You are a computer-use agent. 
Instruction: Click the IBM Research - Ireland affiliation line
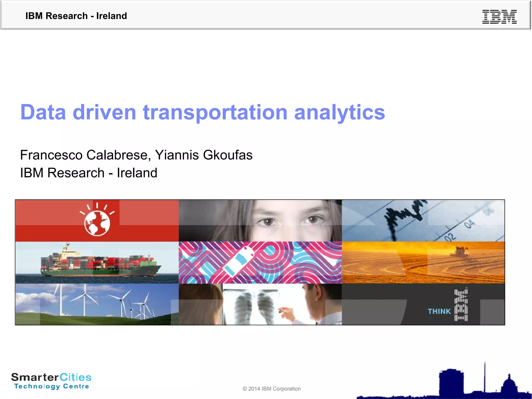(x=89, y=173)
